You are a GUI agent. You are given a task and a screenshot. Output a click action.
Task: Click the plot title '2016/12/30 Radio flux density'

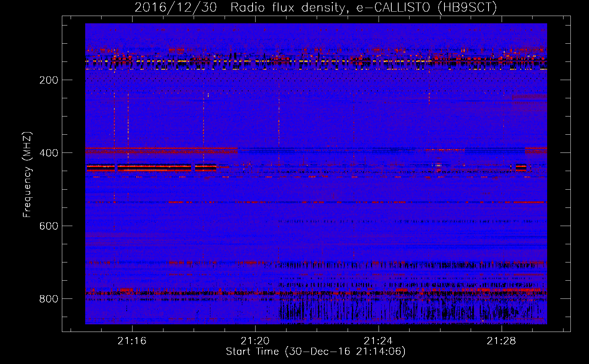coord(316,7)
